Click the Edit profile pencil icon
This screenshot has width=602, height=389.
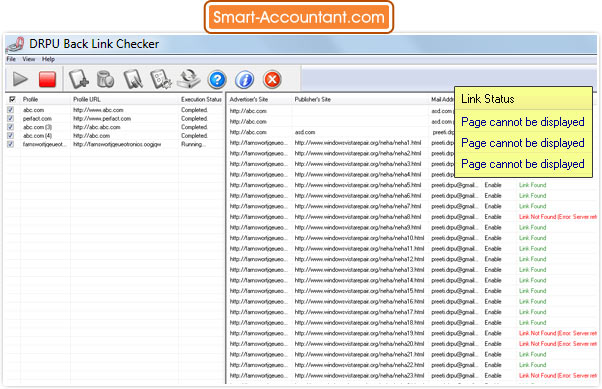(133, 79)
